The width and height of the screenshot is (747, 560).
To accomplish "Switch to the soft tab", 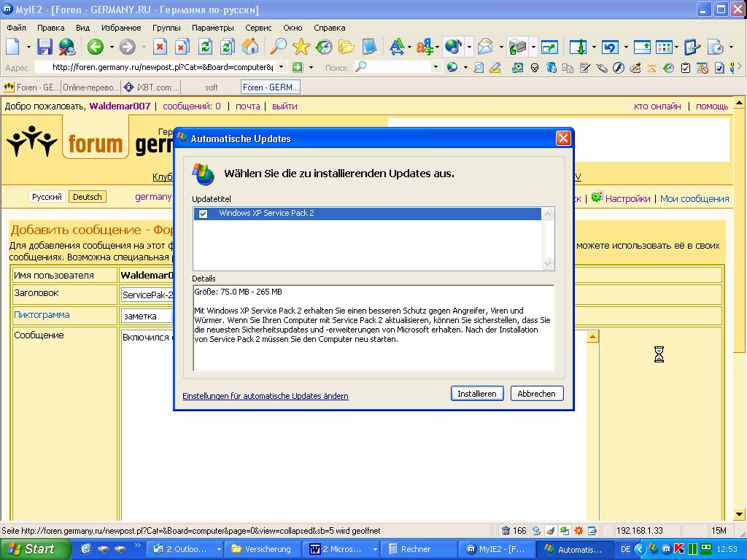I will tap(211, 87).
